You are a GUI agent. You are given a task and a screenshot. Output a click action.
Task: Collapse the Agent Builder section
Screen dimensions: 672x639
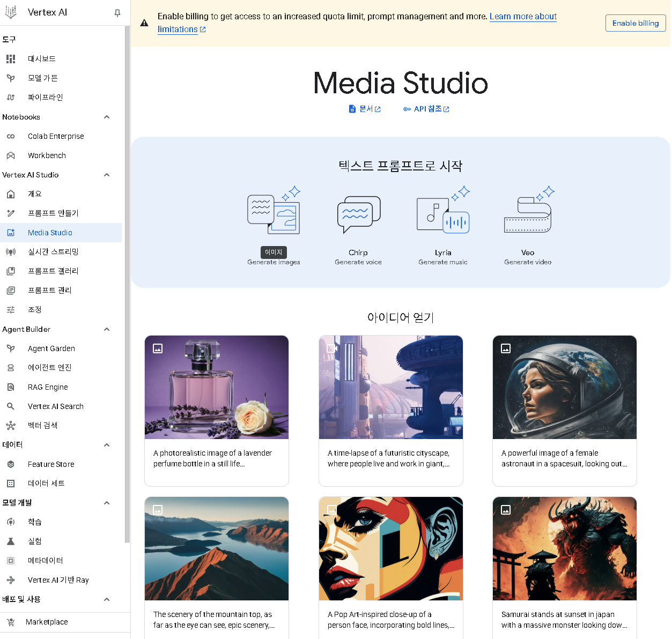107,329
